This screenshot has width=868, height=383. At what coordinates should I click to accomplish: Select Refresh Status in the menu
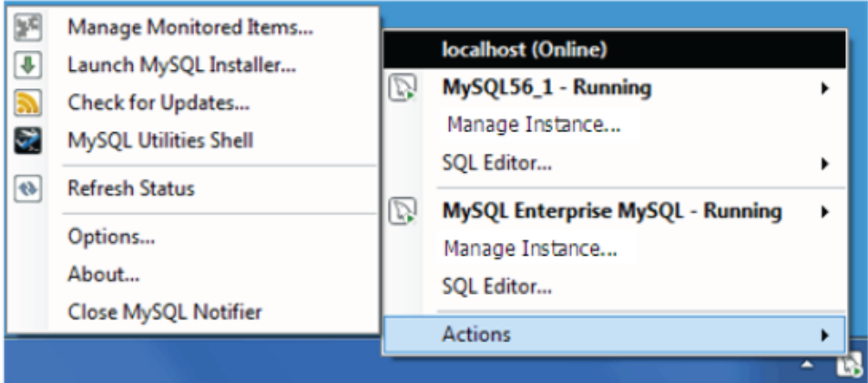pyautogui.click(x=131, y=189)
